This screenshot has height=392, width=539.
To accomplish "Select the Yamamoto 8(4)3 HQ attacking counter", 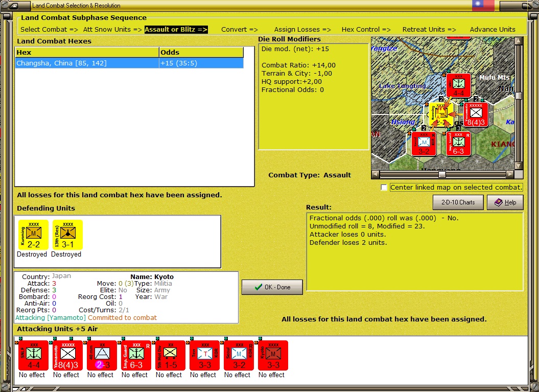I will click(x=68, y=356).
